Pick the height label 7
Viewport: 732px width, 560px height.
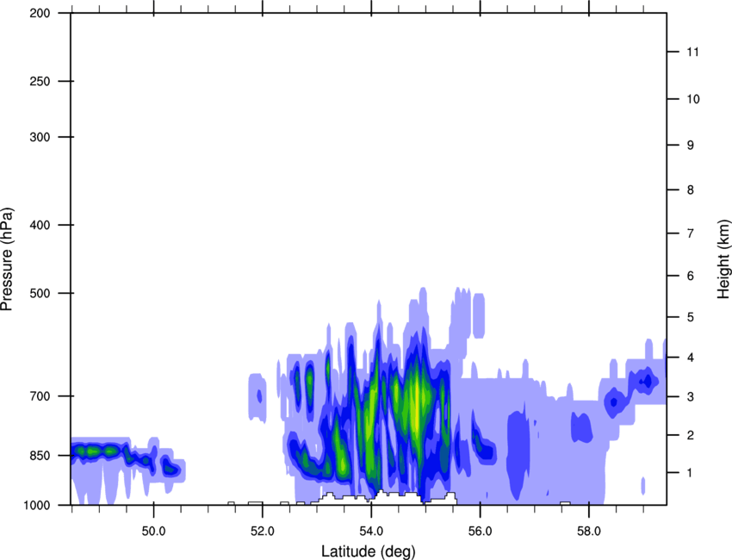coord(691,233)
